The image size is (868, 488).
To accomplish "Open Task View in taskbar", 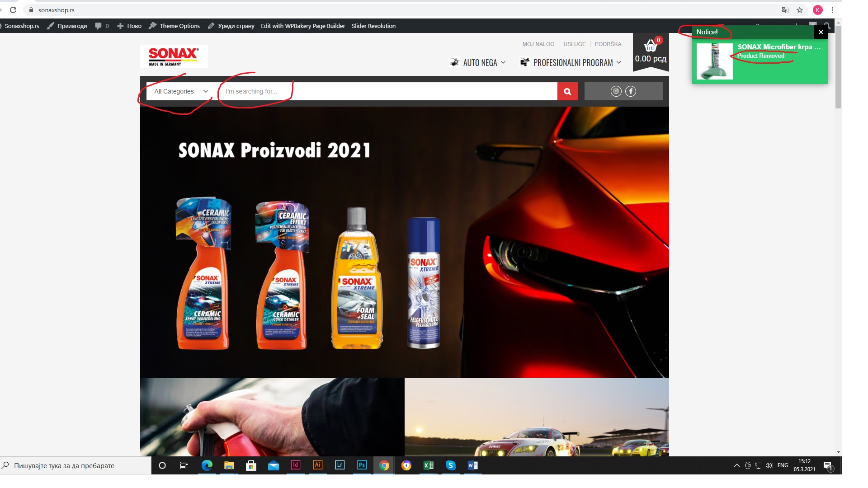I will (x=184, y=465).
